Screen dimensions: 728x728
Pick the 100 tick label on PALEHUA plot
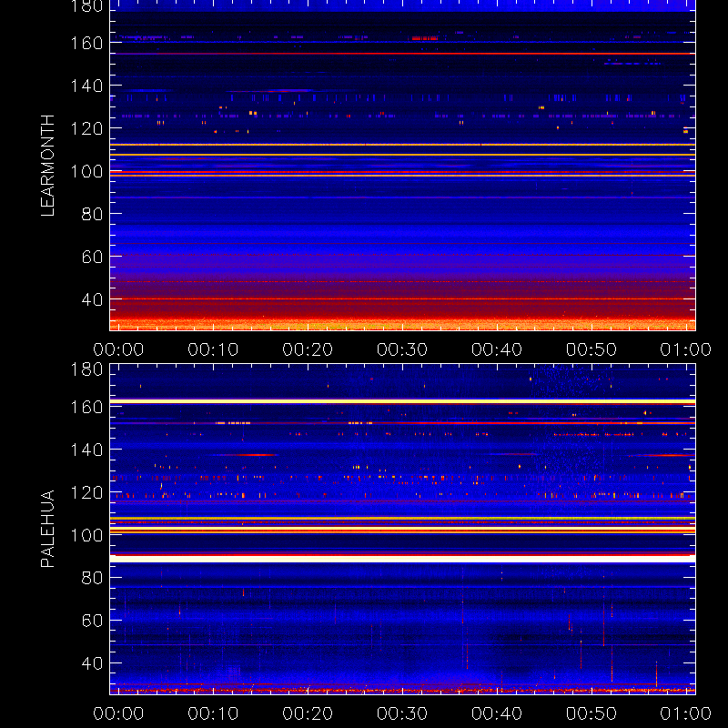86,535
